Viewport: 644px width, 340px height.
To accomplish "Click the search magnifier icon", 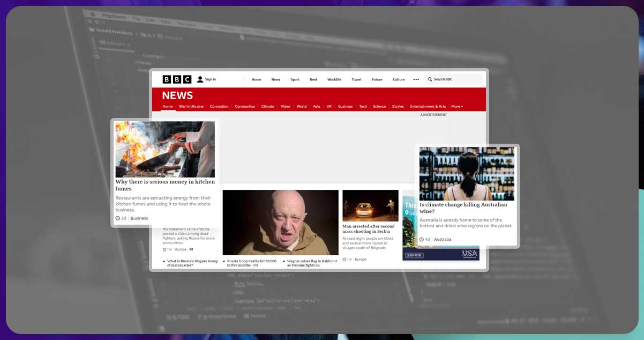I will click(x=430, y=79).
